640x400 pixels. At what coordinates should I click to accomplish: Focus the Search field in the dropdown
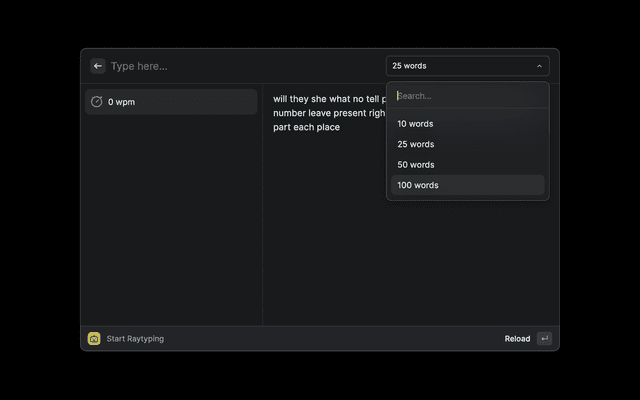(467, 96)
